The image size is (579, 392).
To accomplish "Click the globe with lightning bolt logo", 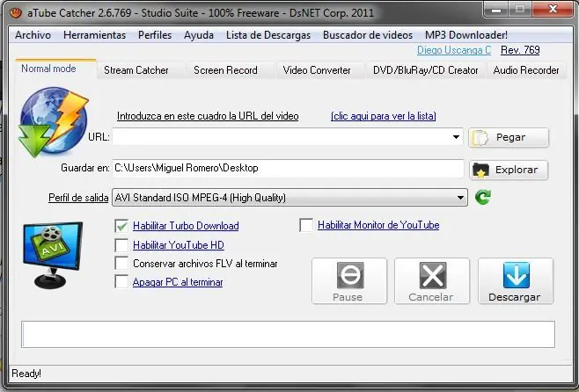I will click(x=53, y=121).
